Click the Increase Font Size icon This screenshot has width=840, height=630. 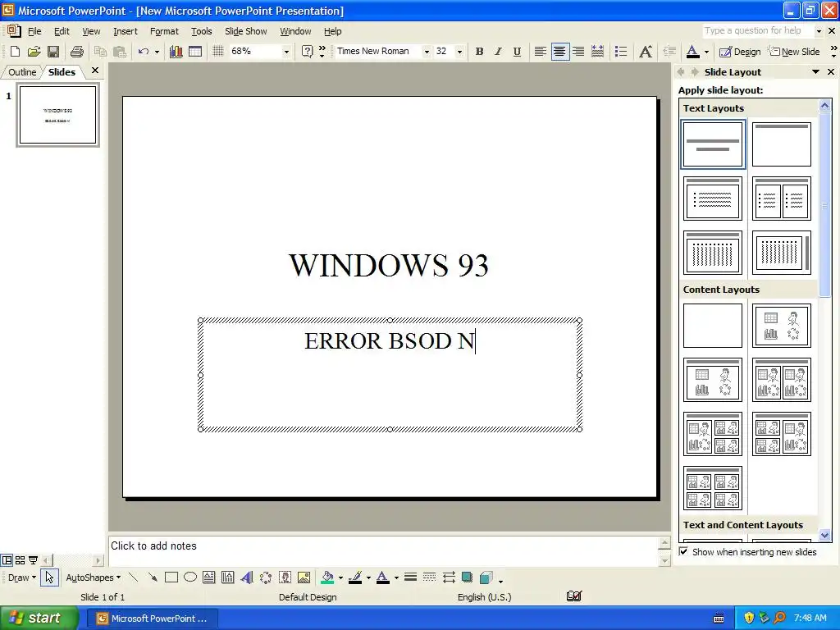[x=646, y=52]
